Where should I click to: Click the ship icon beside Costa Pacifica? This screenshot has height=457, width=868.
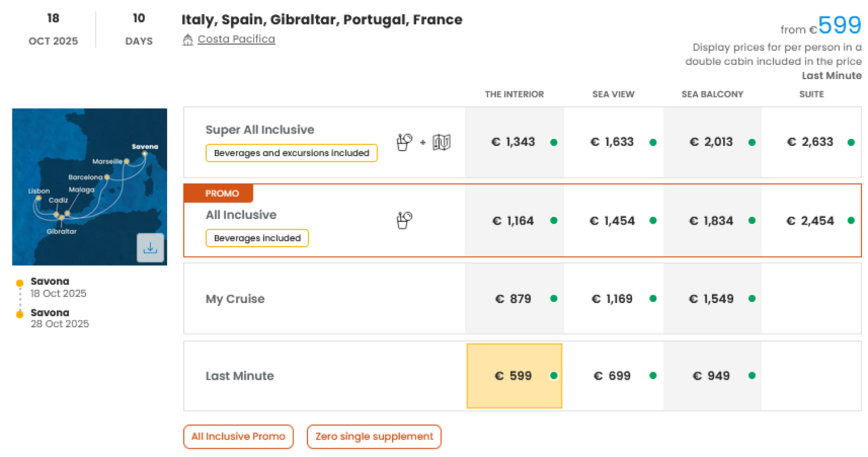coord(187,39)
